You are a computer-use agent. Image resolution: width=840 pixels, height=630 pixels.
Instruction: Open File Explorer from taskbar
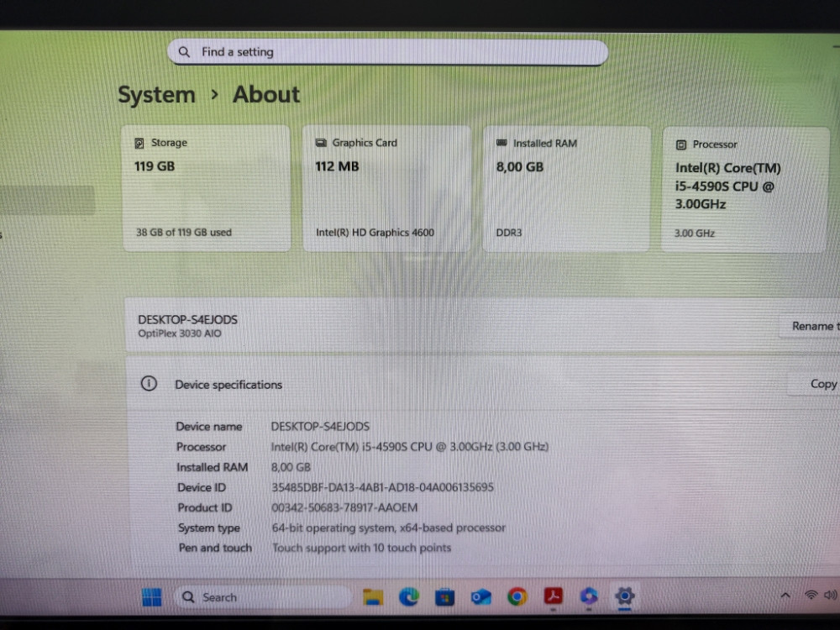373,596
